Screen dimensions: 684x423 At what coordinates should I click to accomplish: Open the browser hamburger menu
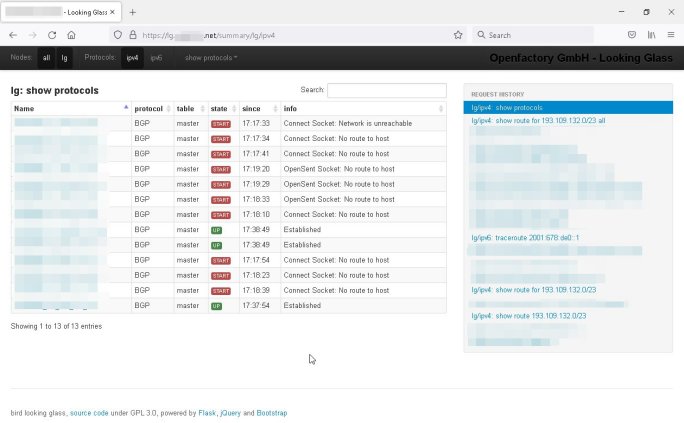671,35
